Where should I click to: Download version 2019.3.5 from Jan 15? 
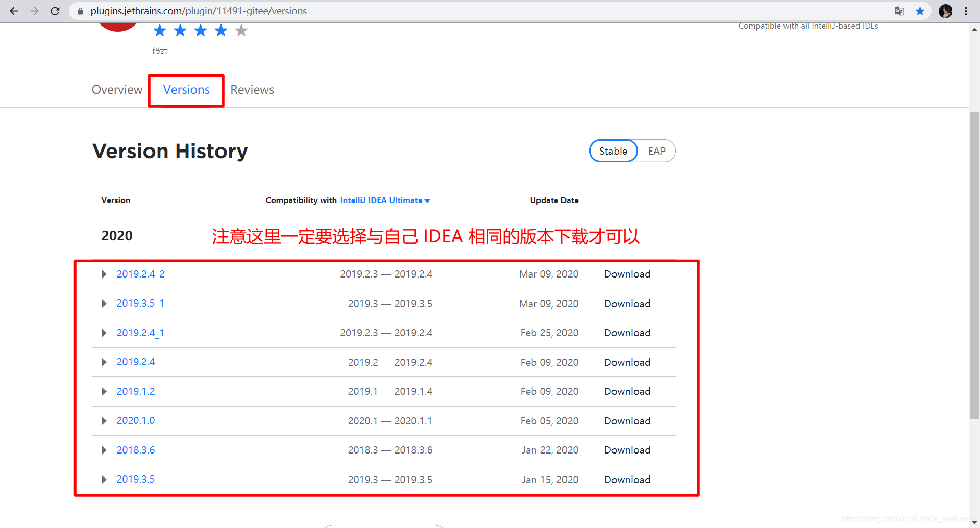(627, 480)
